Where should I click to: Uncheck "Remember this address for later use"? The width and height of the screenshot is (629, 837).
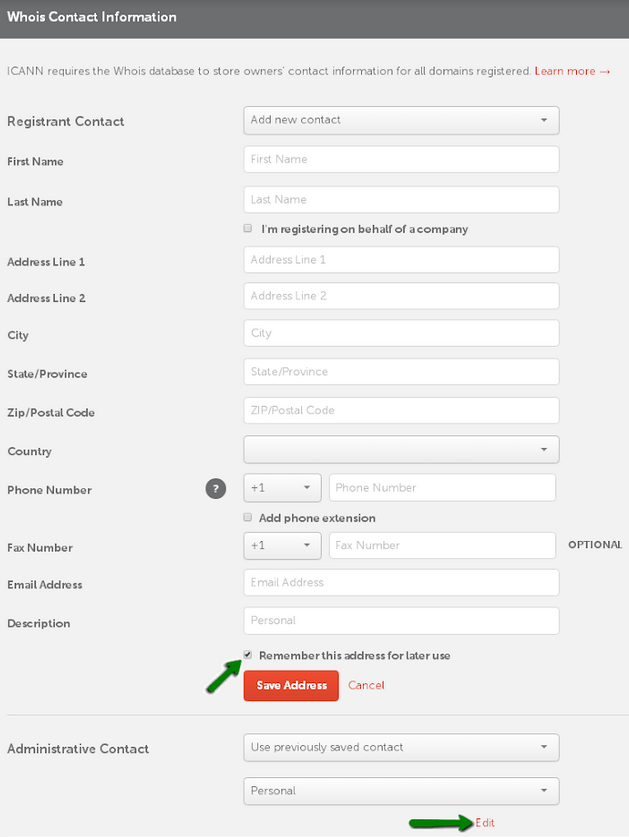tap(247, 655)
